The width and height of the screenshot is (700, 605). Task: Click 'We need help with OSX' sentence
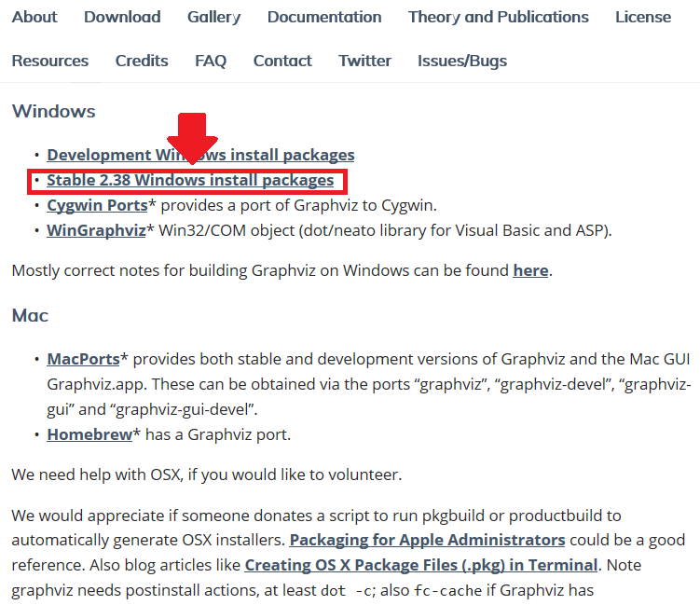point(207,474)
